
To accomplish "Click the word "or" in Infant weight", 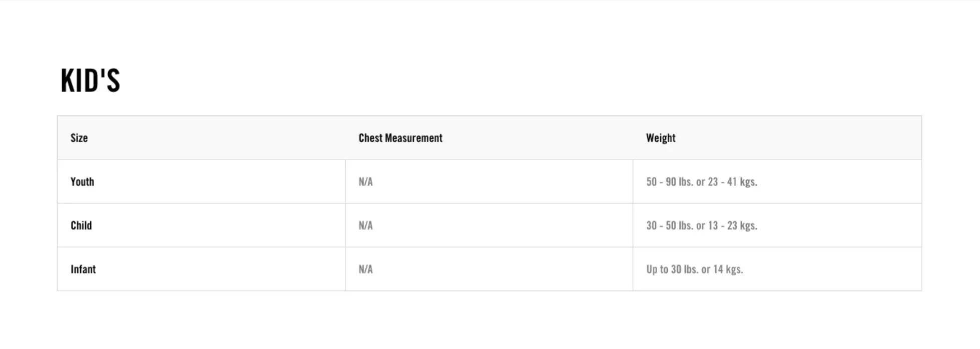I will click(x=705, y=269).
